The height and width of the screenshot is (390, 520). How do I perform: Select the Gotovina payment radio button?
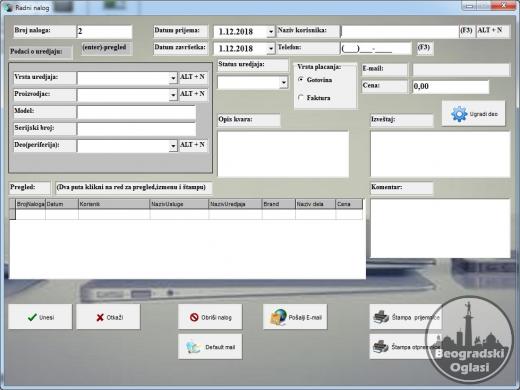(x=301, y=79)
